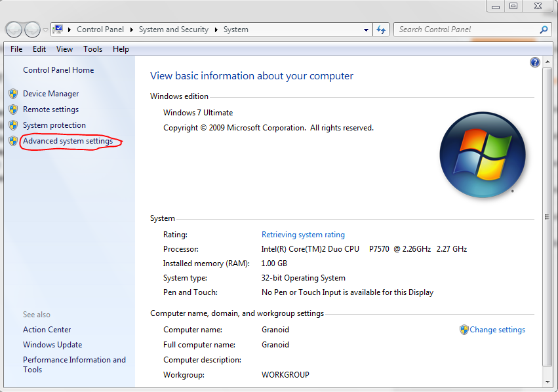Click the Forward navigation arrow button
Image resolution: width=558 pixels, height=392 pixels.
[32, 29]
